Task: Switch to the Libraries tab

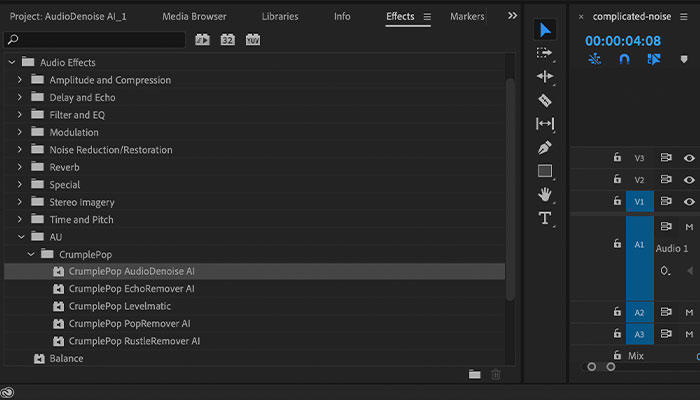Action: pyautogui.click(x=280, y=17)
